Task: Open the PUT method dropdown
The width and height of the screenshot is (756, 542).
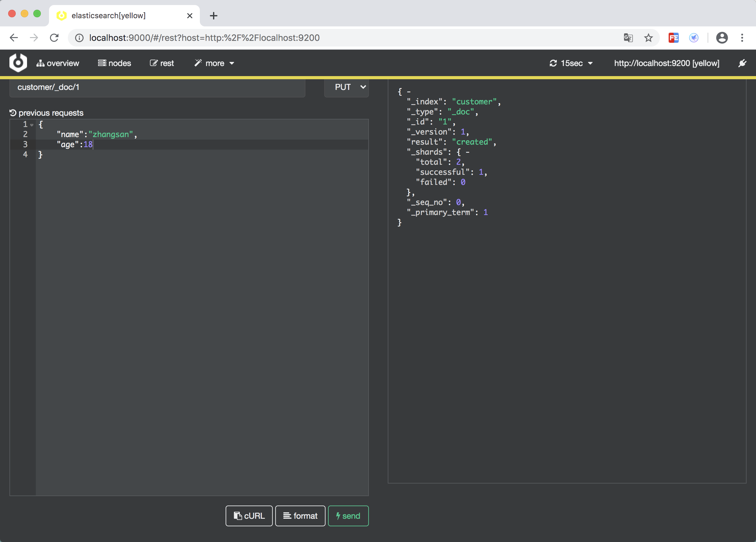Action: pos(347,87)
